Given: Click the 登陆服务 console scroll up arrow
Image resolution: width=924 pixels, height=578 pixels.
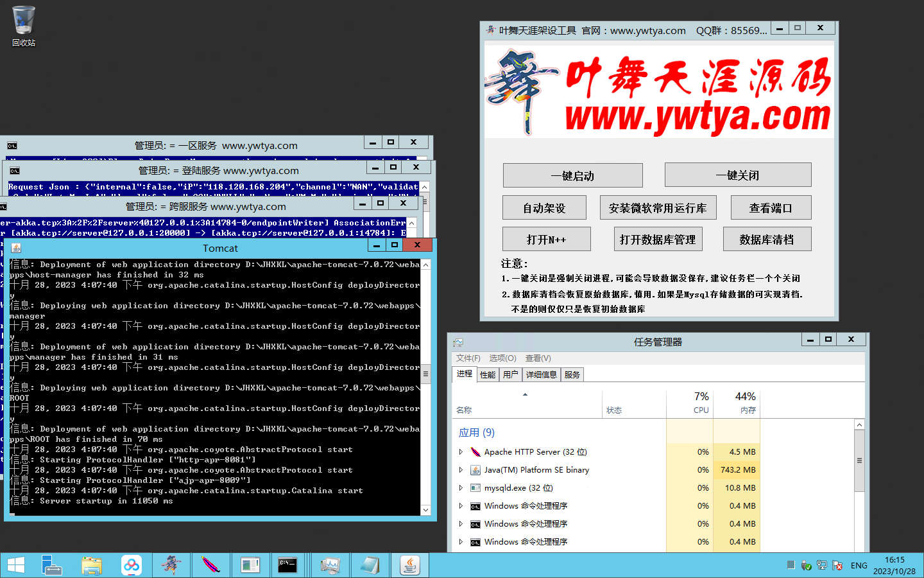Looking at the screenshot, I should (424, 187).
